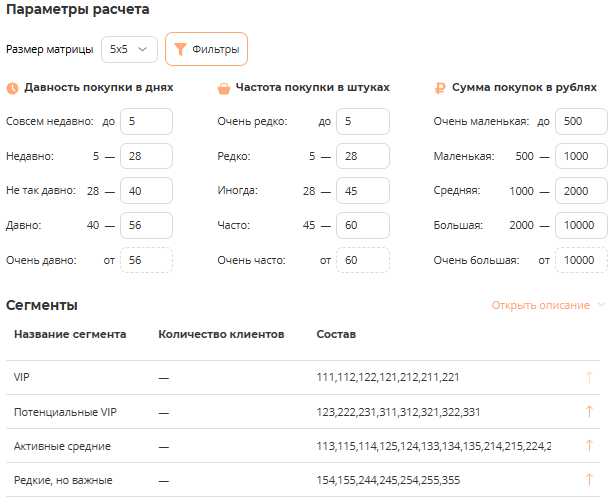The image size is (615, 500).
Task: Click the Очень маленькая amount input
Action: [x=582, y=122]
